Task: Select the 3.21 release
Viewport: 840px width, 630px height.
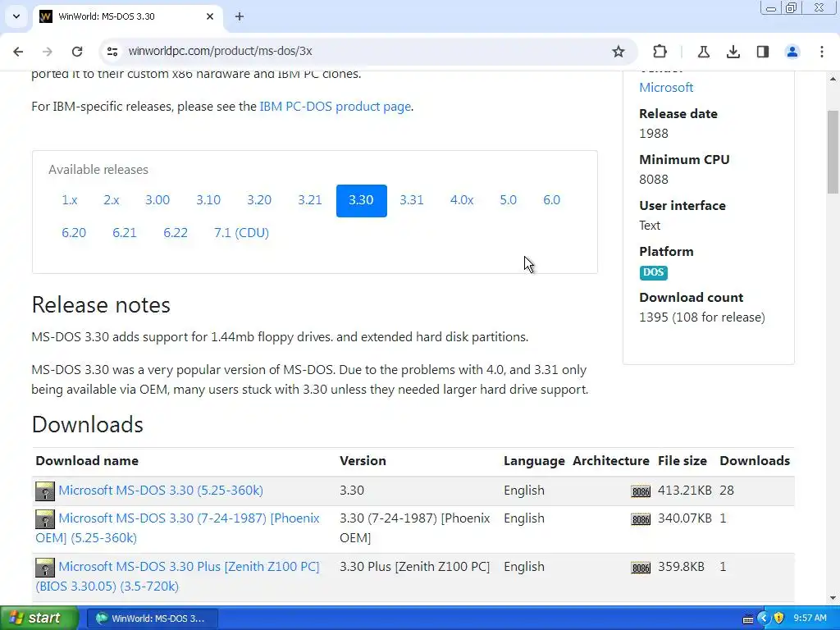Action: [310, 200]
